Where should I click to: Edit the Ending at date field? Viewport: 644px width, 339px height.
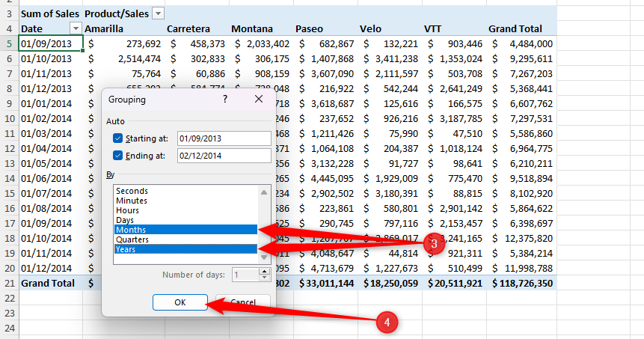pos(224,156)
